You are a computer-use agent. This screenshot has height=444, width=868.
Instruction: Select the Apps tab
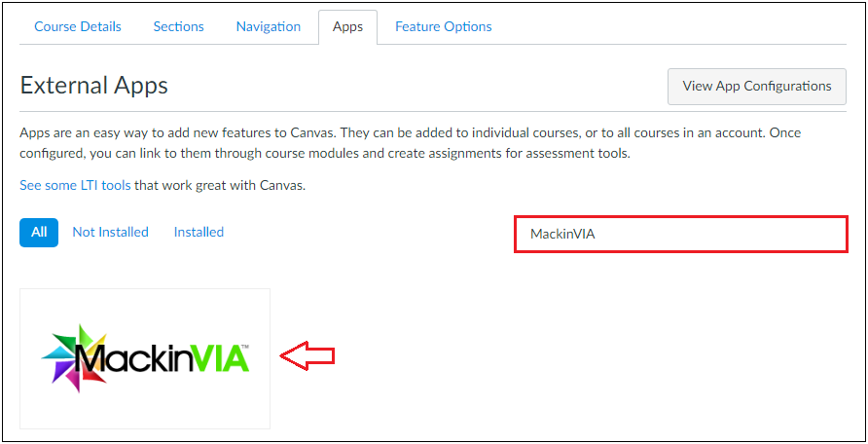(347, 27)
